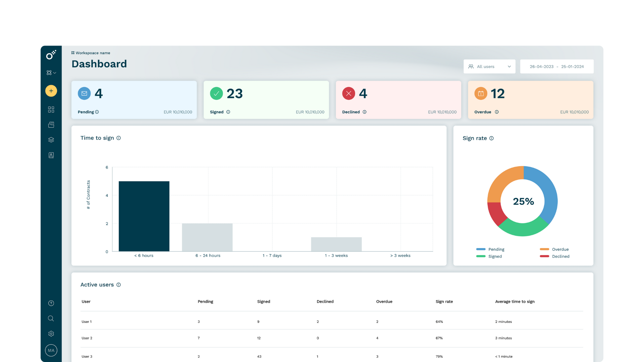Click the dark < 6 hours bar
The image size is (644, 362).
click(x=144, y=216)
